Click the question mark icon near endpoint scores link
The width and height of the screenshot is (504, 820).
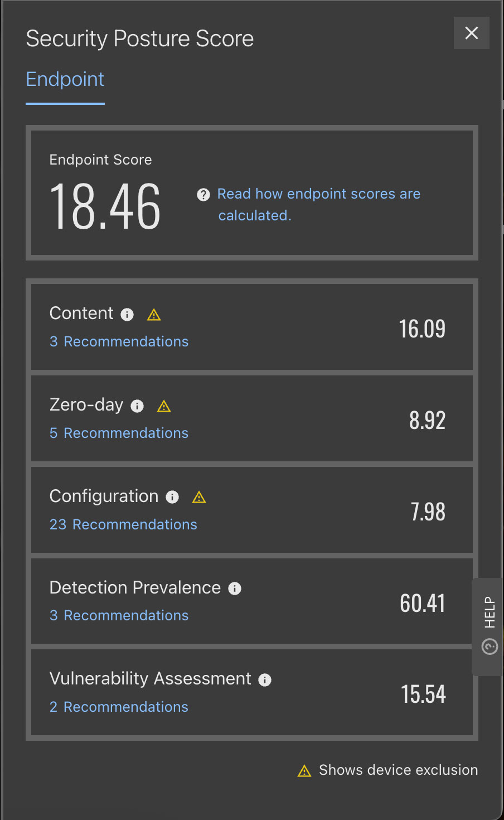tap(203, 194)
